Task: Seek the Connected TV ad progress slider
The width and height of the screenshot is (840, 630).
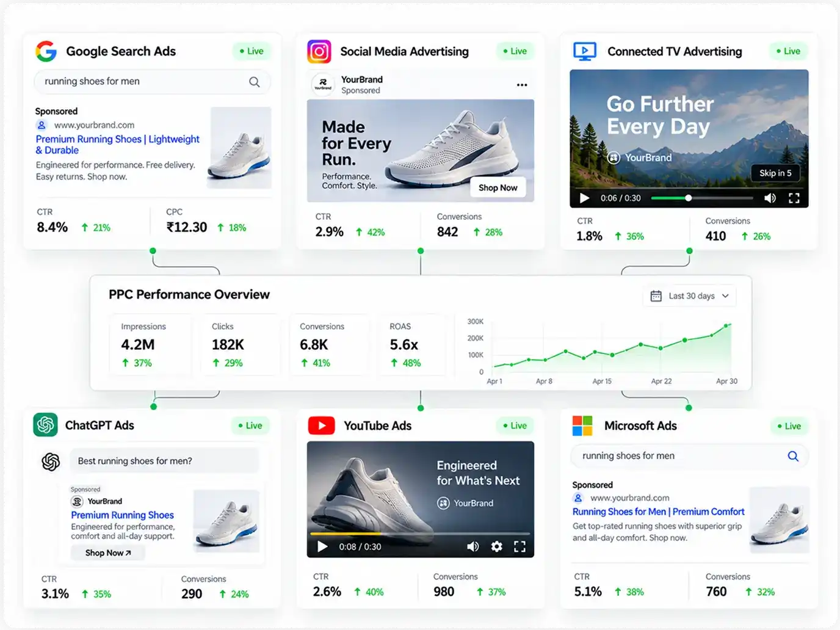Action: point(702,198)
